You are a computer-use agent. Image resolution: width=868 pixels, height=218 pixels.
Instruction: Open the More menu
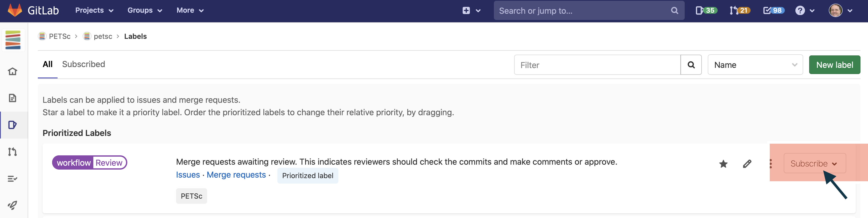coord(190,10)
